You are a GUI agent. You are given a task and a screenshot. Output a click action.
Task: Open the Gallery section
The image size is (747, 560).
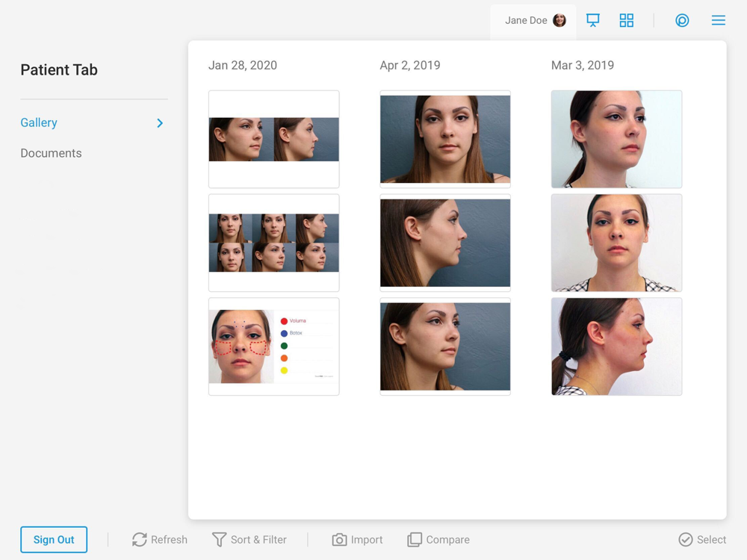(39, 123)
